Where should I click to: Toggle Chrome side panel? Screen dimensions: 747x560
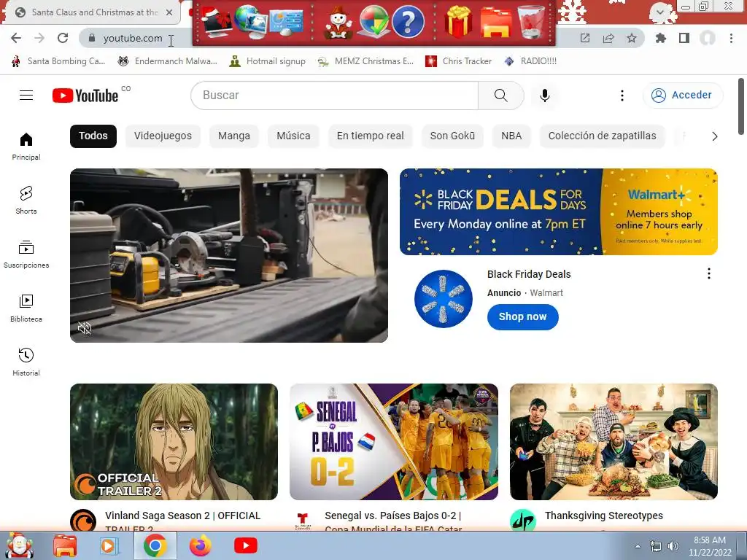pyautogui.click(x=684, y=38)
